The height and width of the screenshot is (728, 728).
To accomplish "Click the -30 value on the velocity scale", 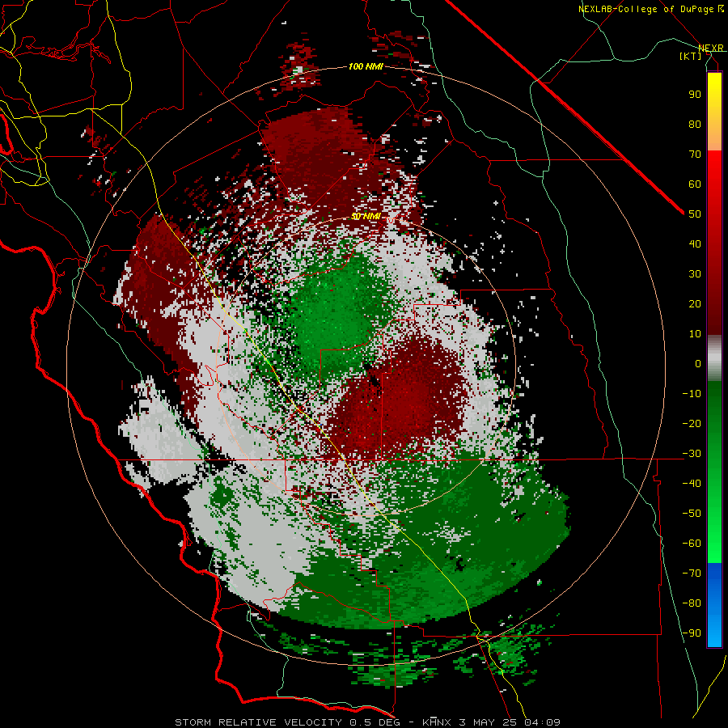I will click(x=692, y=454).
